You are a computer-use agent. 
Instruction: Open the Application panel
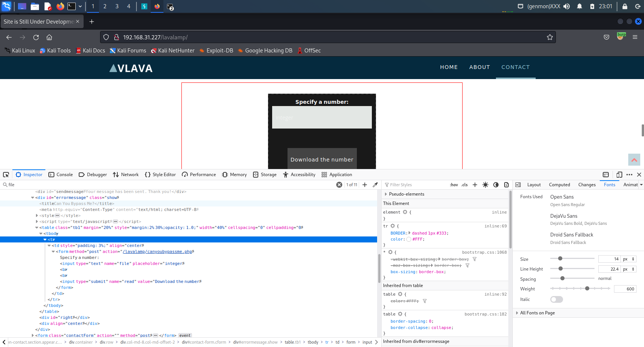337,175
